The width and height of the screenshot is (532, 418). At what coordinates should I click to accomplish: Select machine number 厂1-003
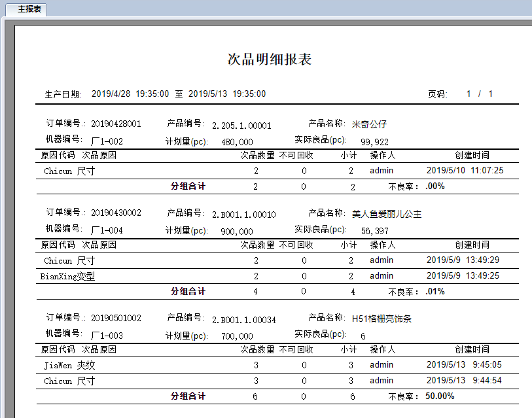tap(107, 336)
